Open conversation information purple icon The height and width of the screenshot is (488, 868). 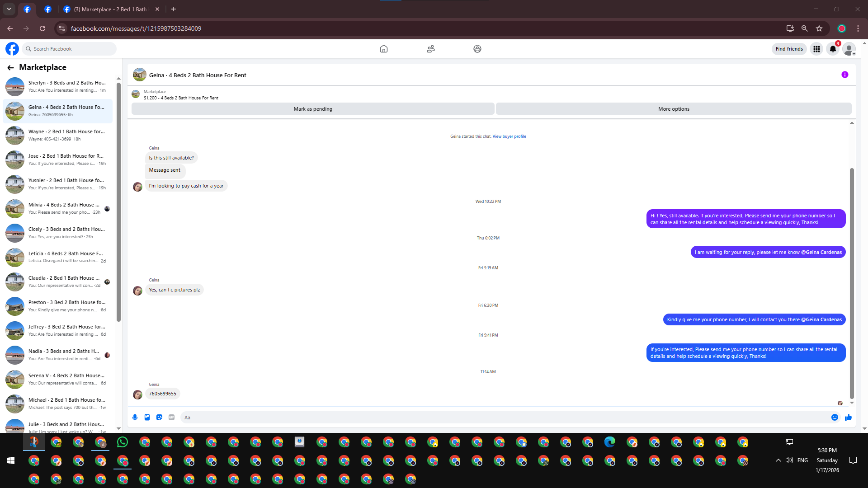844,75
